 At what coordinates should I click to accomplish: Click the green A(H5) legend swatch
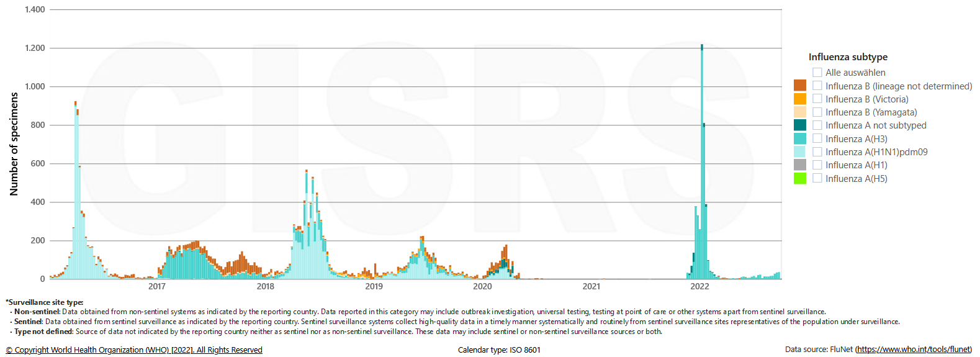pos(800,178)
